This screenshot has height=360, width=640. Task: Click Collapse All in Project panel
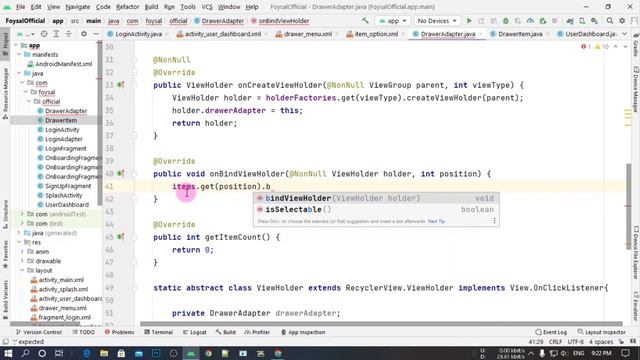click(x=68, y=34)
